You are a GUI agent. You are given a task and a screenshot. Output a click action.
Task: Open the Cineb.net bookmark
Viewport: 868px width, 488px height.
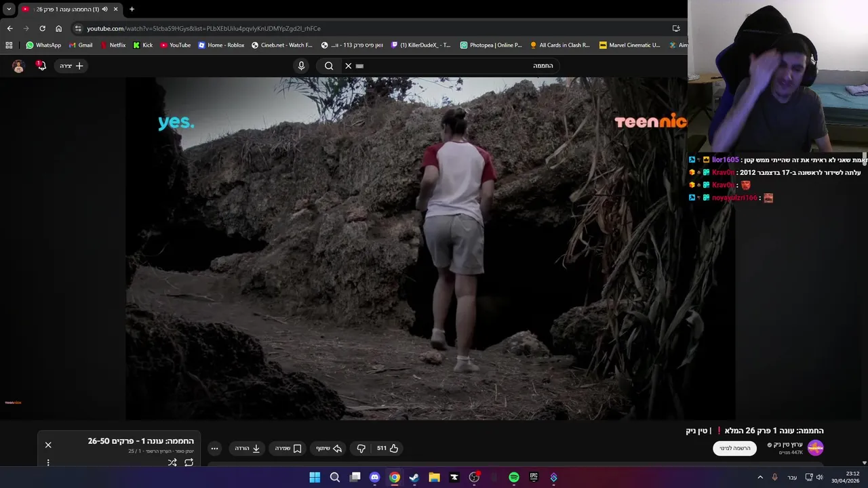tap(282, 45)
